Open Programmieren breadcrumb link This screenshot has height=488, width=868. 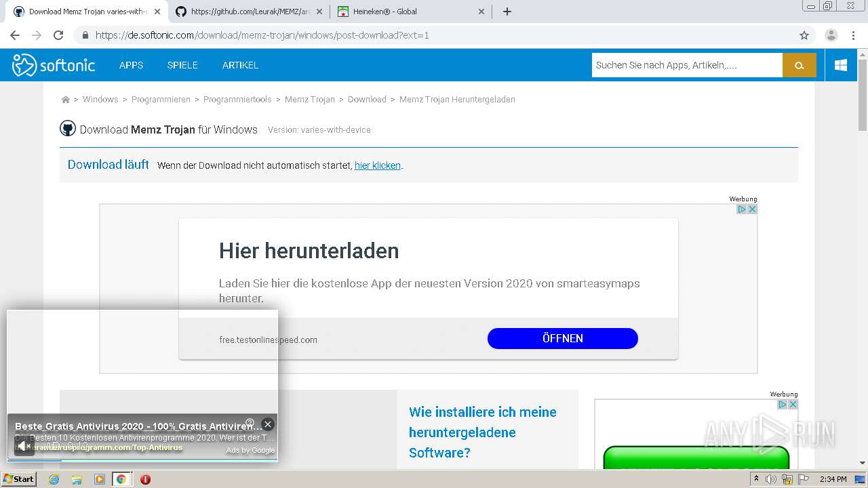[161, 100]
